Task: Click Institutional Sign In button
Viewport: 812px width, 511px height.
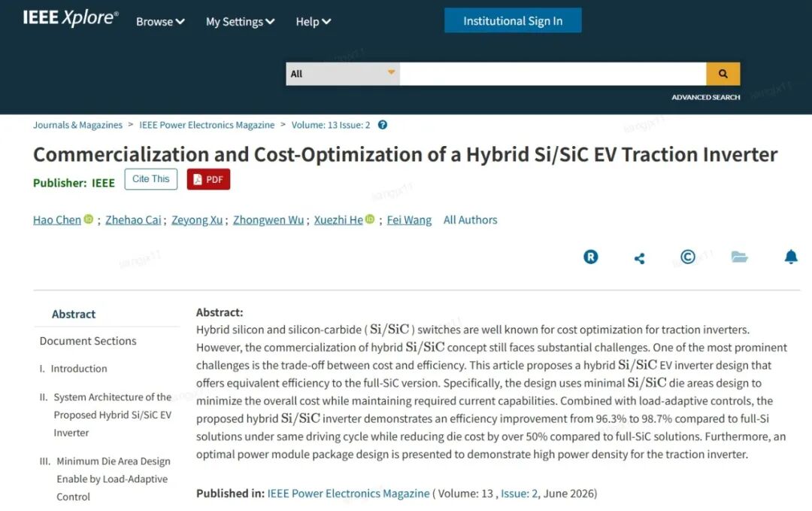Action: pos(513,21)
